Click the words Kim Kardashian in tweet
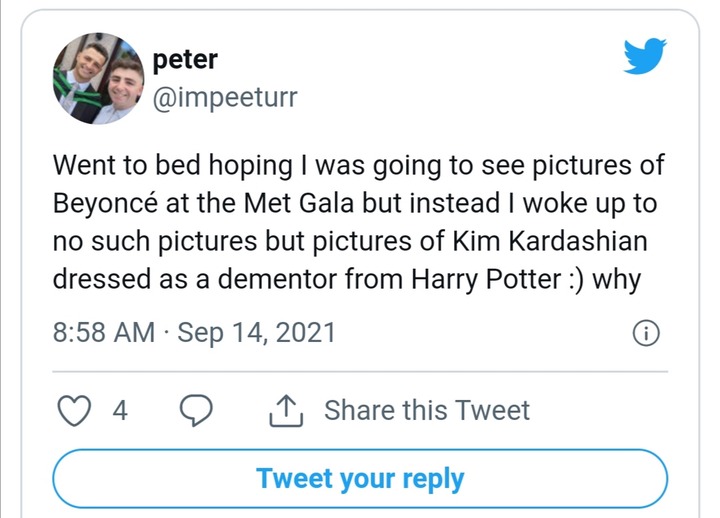Viewport: 720px width, 518px height. click(550, 241)
